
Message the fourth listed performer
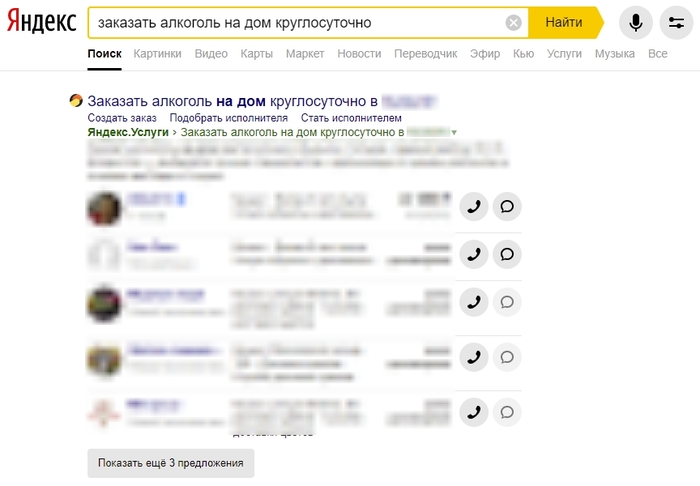tap(507, 357)
